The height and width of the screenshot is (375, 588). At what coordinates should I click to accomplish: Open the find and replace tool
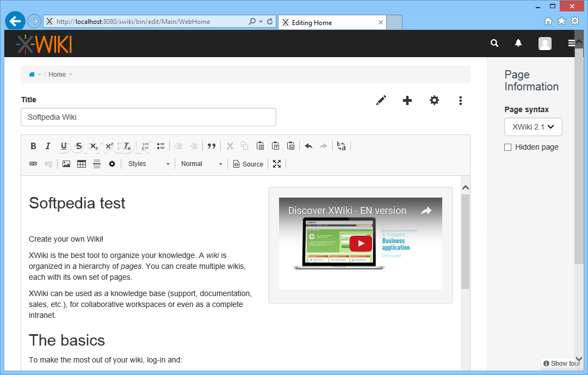[x=341, y=146]
